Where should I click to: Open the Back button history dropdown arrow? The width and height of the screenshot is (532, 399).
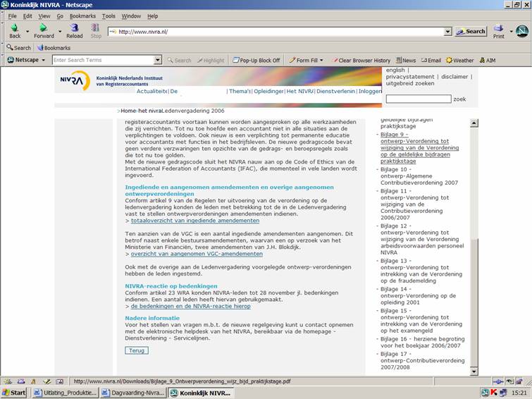coord(27,32)
